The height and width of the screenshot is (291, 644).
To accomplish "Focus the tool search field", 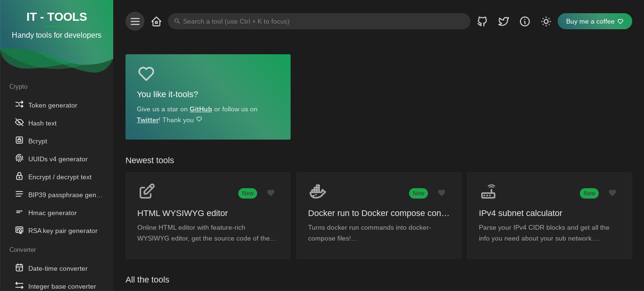I will pyautogui.click(x=319, y=21).
